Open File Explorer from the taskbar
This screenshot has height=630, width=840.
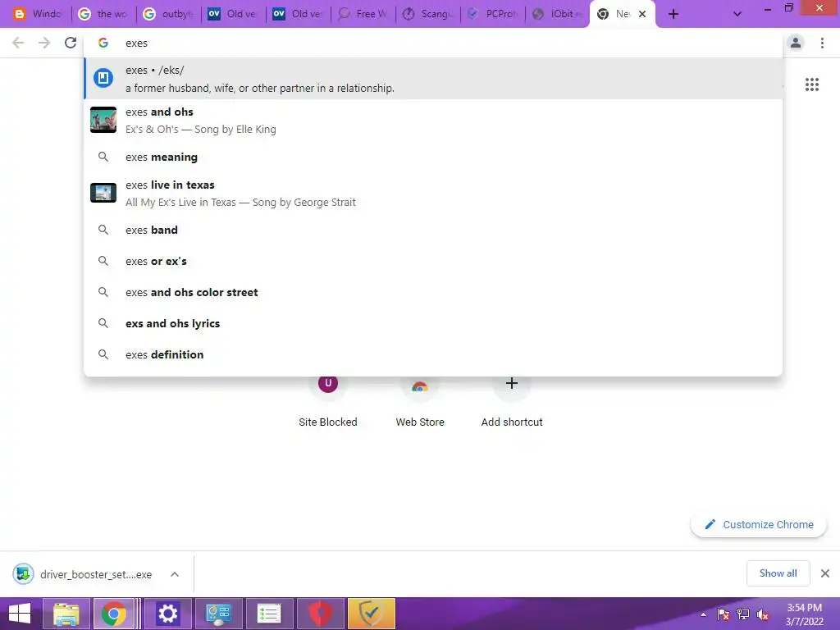(x=66, y=614)
